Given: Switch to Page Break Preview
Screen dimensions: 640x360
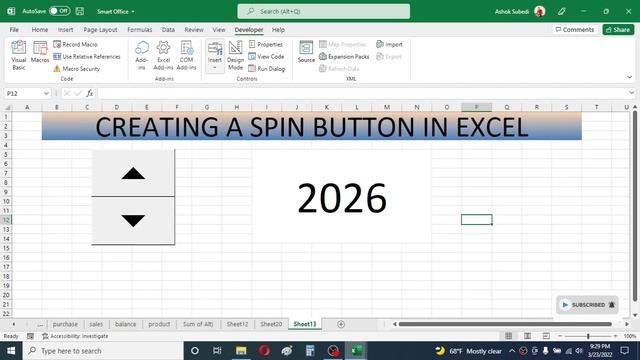Looking at the screenshot, I should [x=546, y=336].
